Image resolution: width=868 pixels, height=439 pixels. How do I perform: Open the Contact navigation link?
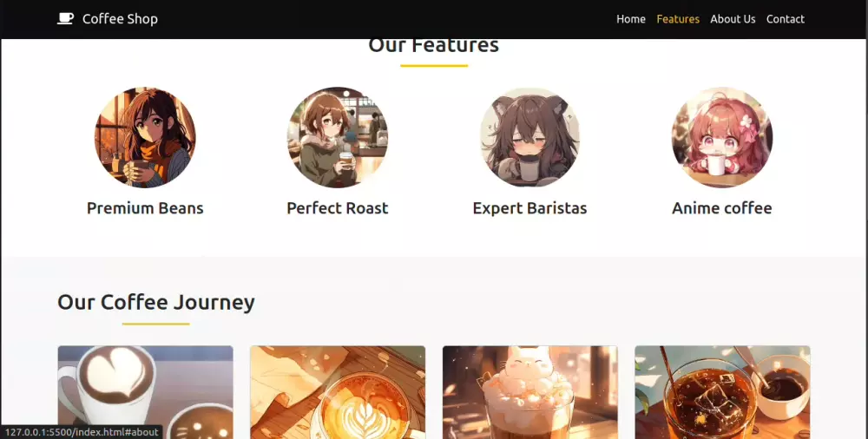(x=786, y=19)
